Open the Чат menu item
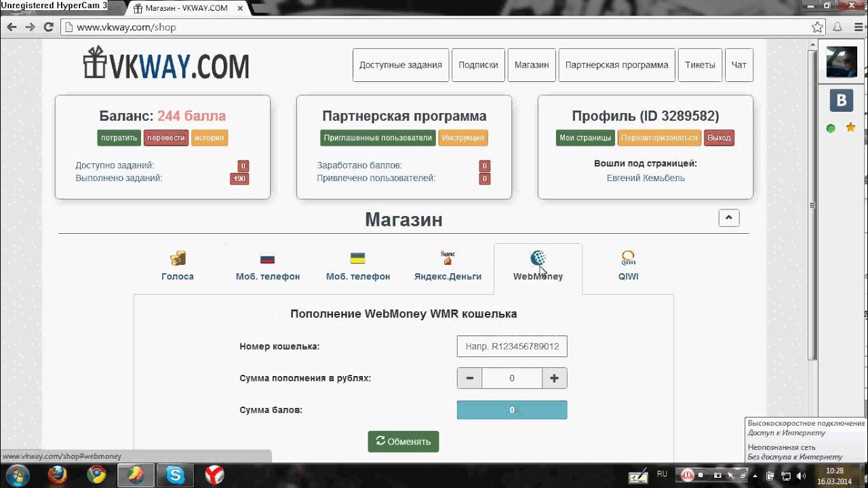This screenshot has width=868, height=488. click(x=739, y=65)
